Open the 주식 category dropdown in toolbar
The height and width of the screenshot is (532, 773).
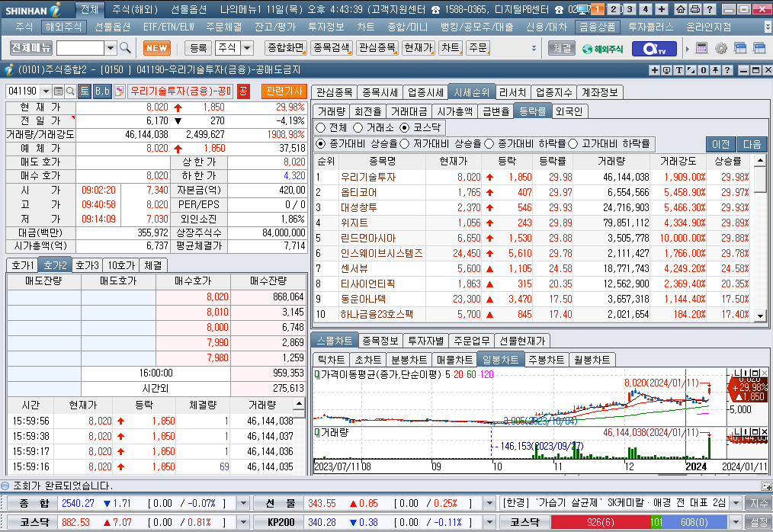click(x=248, y=48)
